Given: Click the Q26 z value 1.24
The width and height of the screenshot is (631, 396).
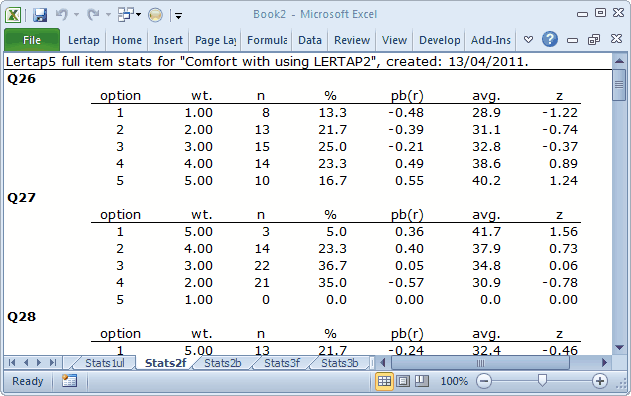Looking at the screenshot, I should 563,181.
